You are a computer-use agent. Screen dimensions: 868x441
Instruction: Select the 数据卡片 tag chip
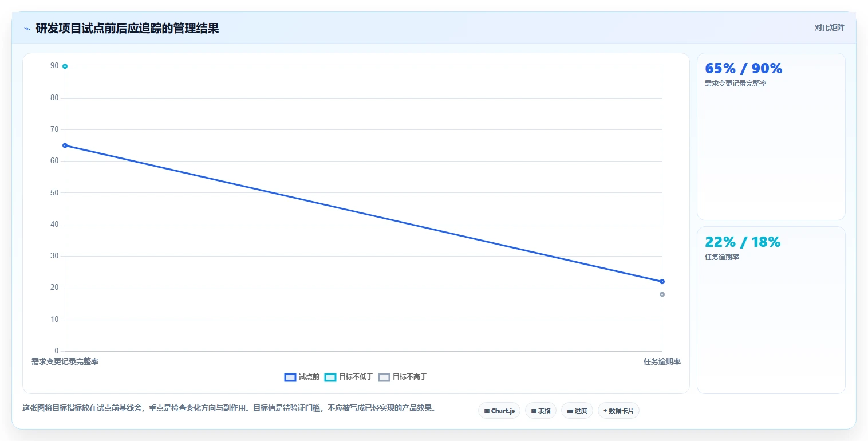[618, 411]
